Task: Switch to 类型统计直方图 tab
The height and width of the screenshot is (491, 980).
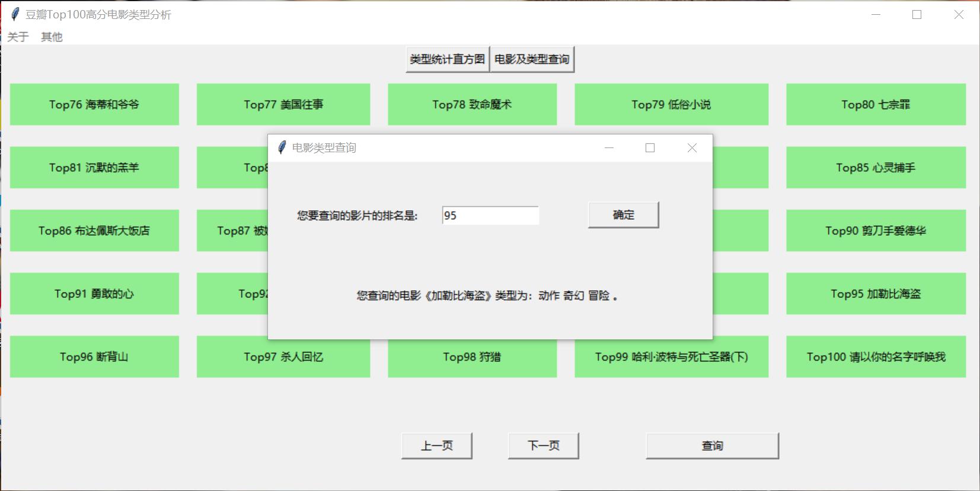Action: tap(448, 59)
